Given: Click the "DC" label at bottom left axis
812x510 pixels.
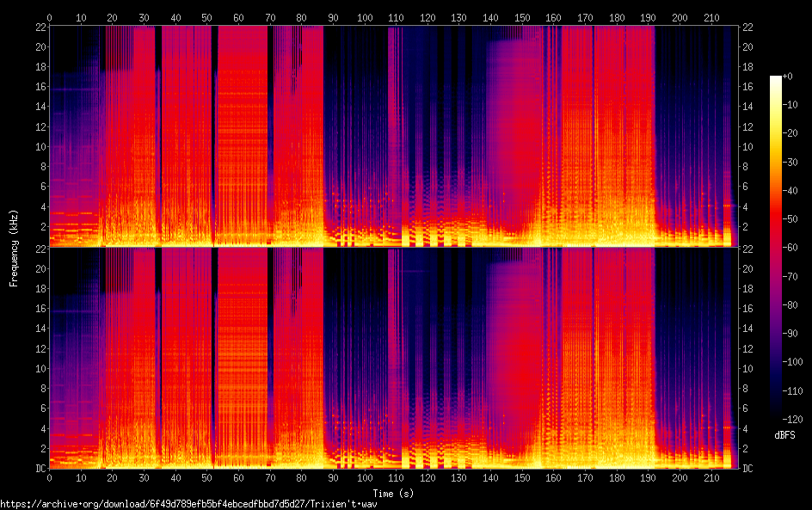Looking at the screenshot, I should coord(39,469).
